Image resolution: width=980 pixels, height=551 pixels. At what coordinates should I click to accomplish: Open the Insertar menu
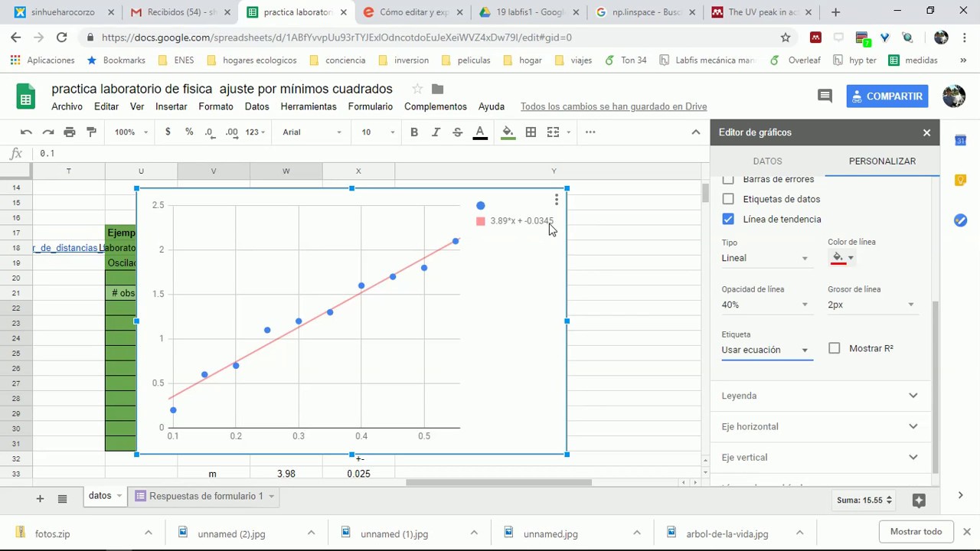[x=171, y=106]
